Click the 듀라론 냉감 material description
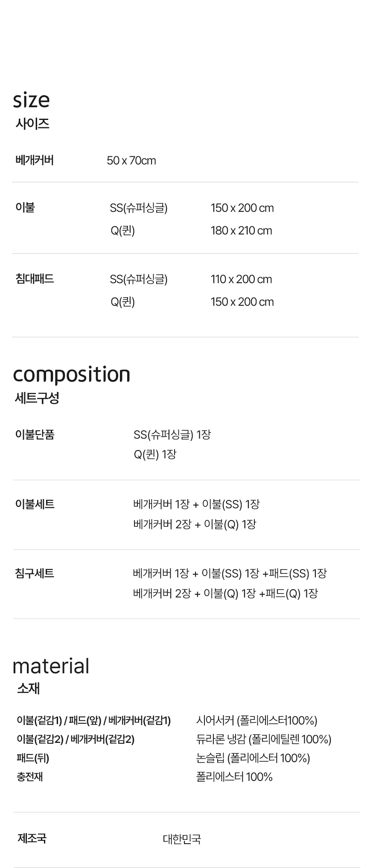Viewport: 367px width, 868px height. [264, 739]
